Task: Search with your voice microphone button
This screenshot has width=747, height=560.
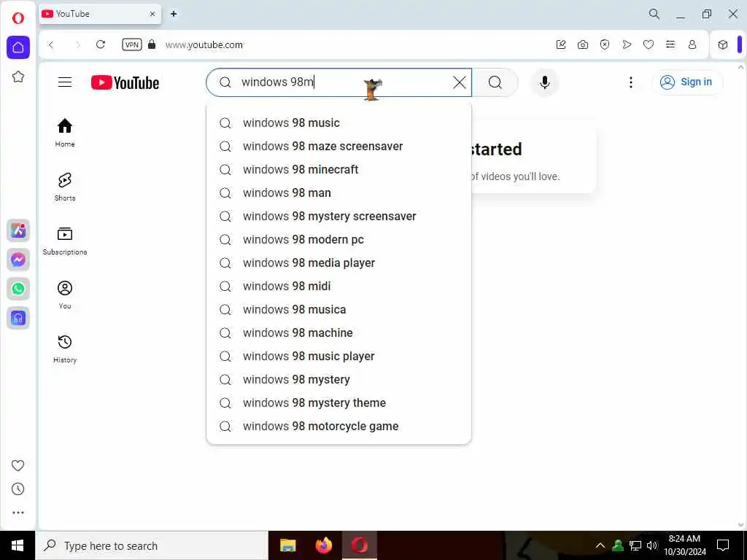Action: point(544,82)
